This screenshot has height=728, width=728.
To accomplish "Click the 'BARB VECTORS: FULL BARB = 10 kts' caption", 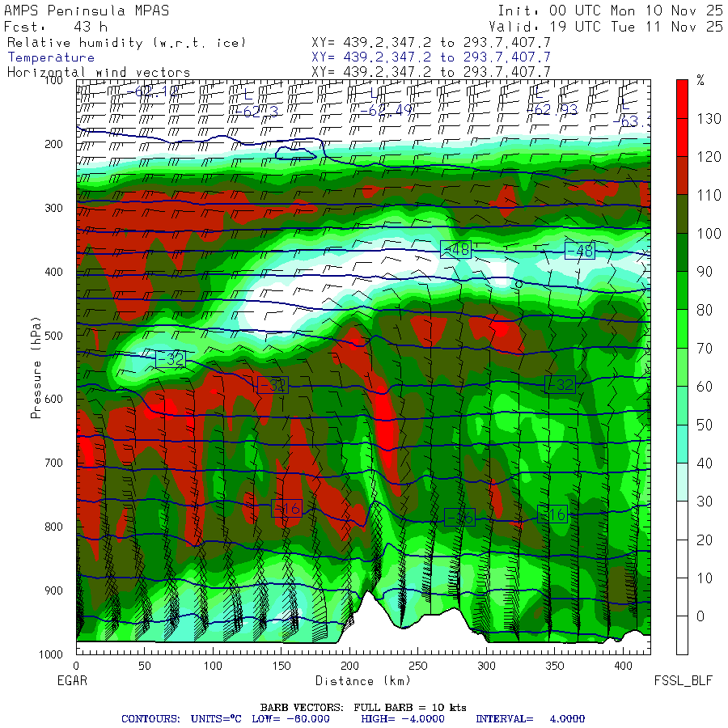I will [x=363, y=708].
